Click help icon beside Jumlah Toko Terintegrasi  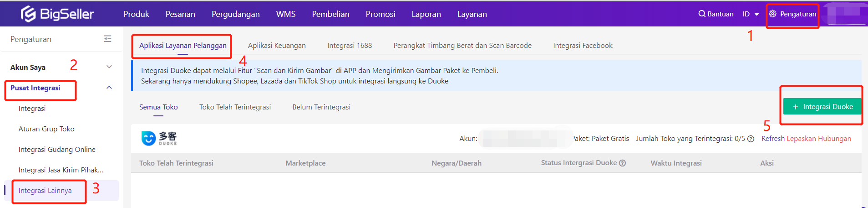point(751,139)
